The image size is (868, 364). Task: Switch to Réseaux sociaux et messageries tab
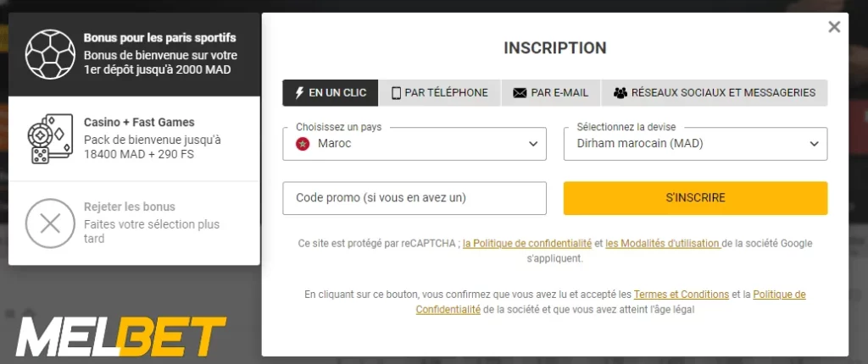(714, 93)
